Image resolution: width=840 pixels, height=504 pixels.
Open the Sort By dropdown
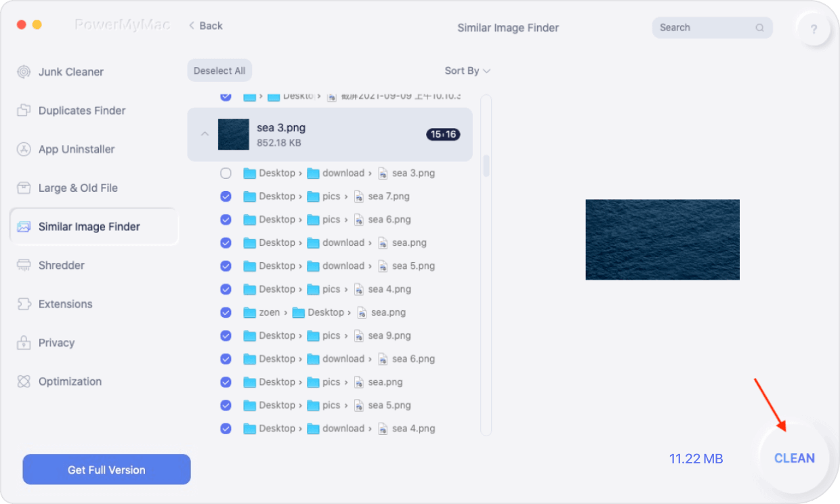pyautogui.click(x=467, y=70)
